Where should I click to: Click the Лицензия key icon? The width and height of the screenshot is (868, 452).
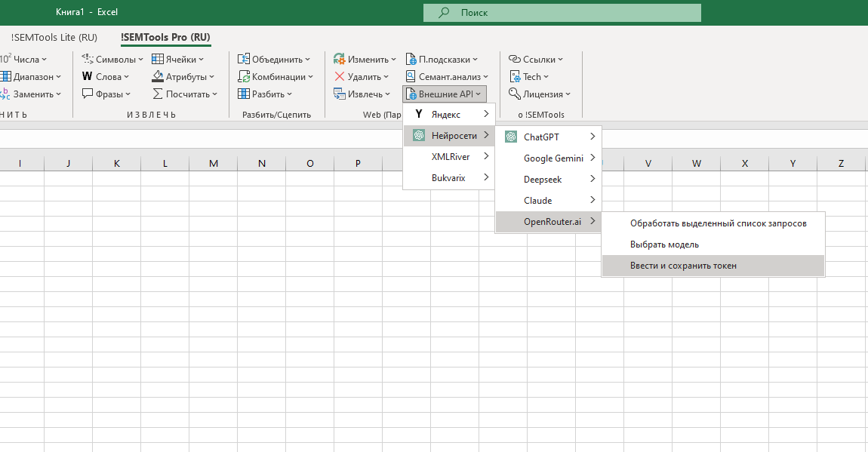515,94
